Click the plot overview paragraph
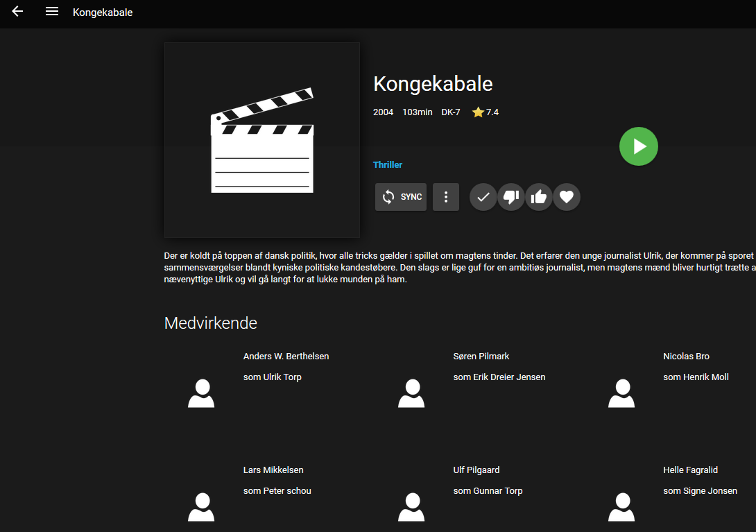Viewport: 756px width, 532px height. pyautogui.click(x=460, y=267)
